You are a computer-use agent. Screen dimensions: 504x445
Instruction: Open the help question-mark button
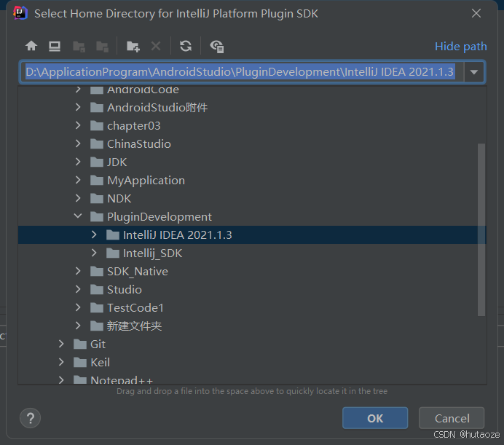click(30, 418)
